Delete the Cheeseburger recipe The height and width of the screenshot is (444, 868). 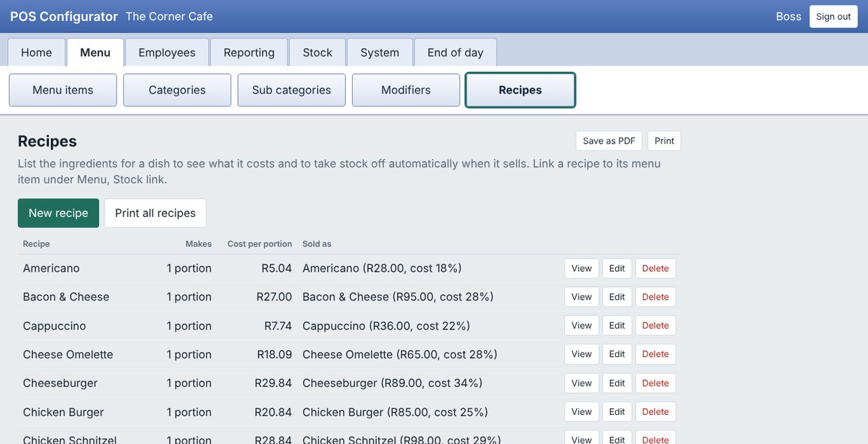click(x=656, y=383)
